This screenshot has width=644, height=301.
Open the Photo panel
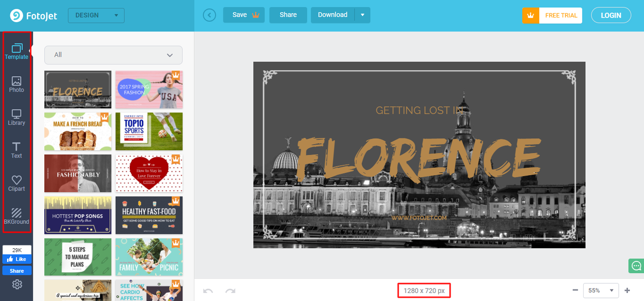17,84
